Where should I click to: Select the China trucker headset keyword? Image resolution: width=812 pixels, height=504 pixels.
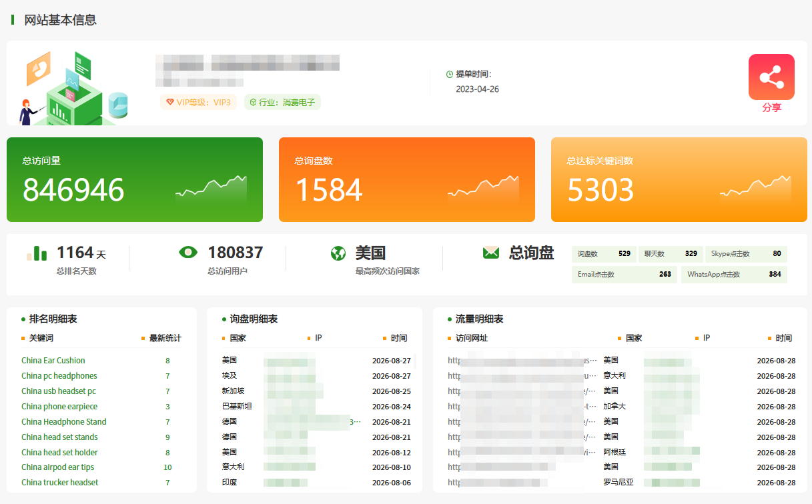point(59,483)
